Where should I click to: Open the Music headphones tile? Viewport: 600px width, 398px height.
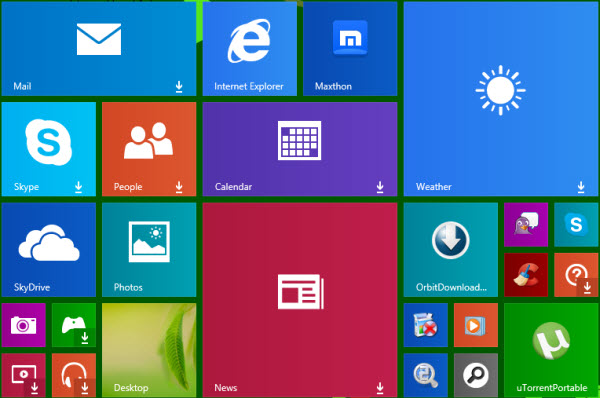74,375
